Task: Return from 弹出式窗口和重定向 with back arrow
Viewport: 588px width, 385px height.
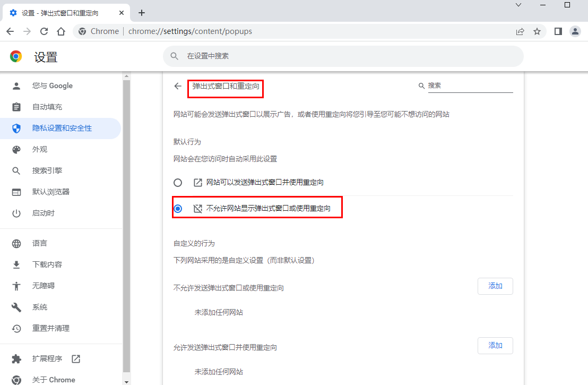Action: click(x=178, y=87)
